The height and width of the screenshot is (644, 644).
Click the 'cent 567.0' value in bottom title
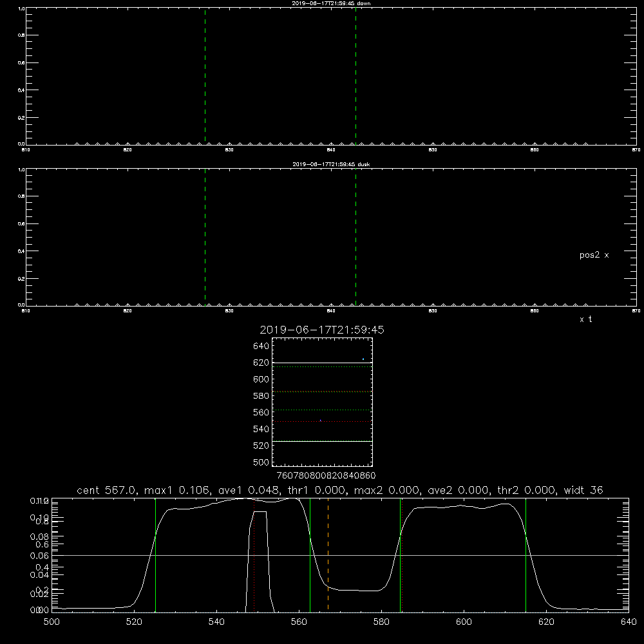(108, 490)
